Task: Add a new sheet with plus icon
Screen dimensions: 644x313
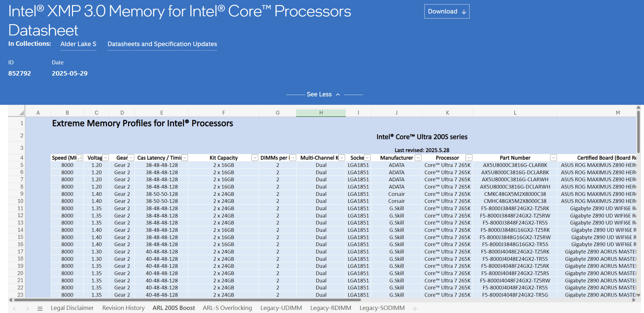Action: click(415, 309)
